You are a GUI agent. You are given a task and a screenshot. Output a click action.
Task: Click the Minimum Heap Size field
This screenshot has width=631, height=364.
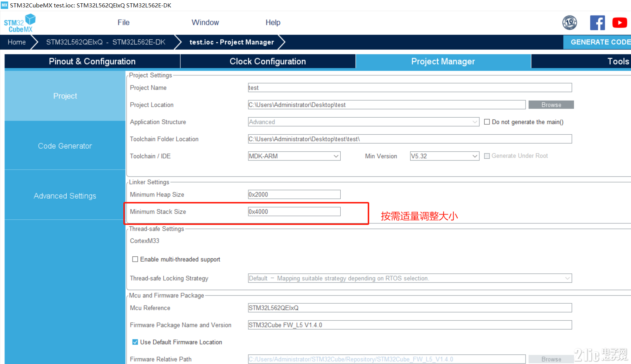click(294, 195)
